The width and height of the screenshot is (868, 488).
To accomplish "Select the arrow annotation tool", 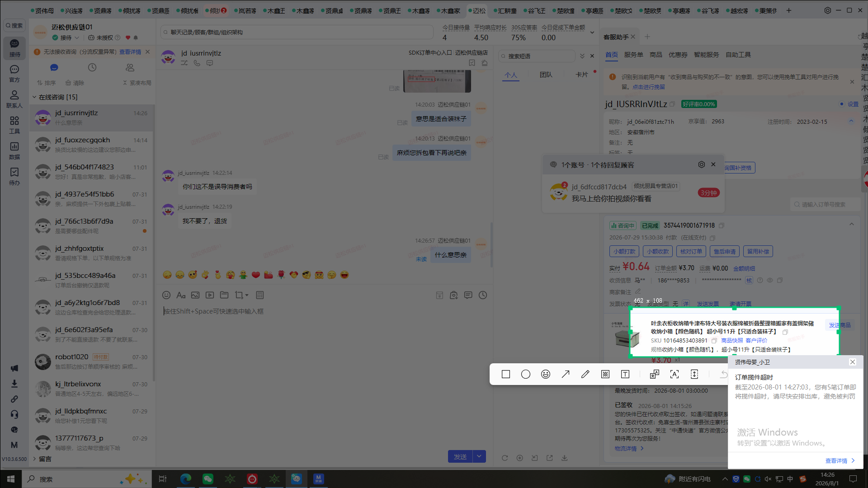I will pos(566,374).
